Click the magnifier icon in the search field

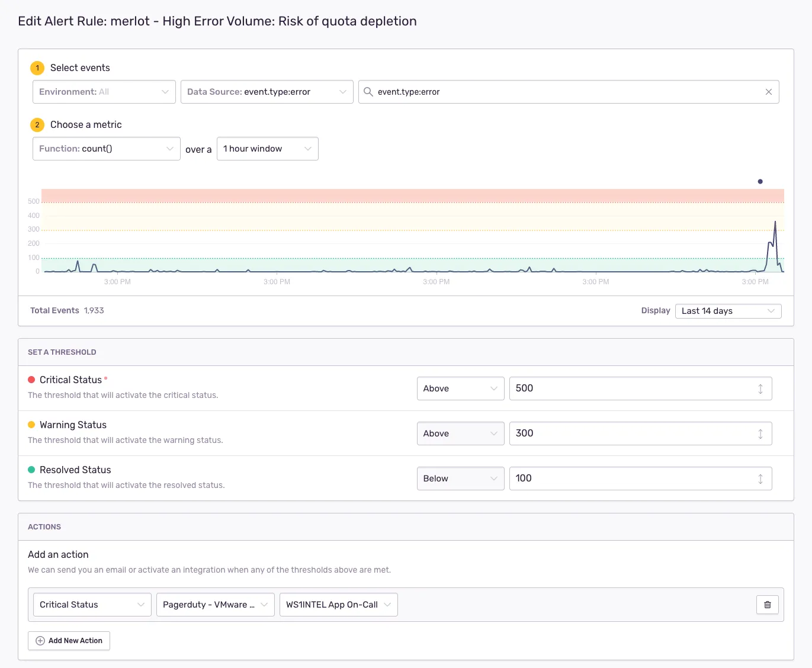coord(368,92)
